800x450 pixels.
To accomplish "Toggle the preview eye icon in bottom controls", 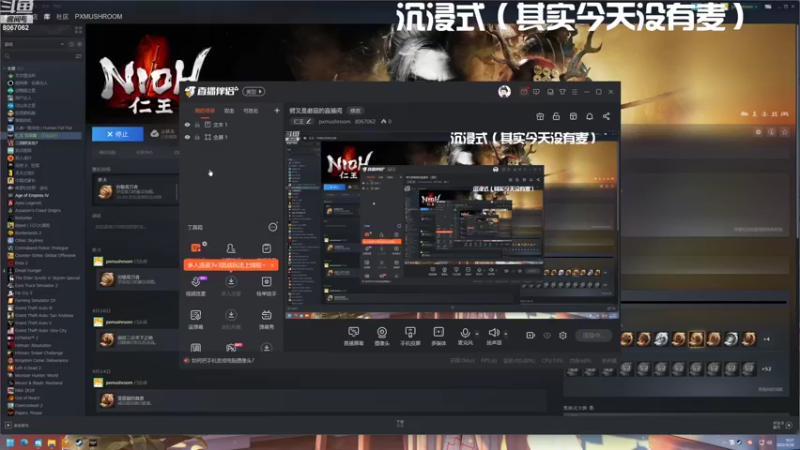I will (x=547, y=335).
